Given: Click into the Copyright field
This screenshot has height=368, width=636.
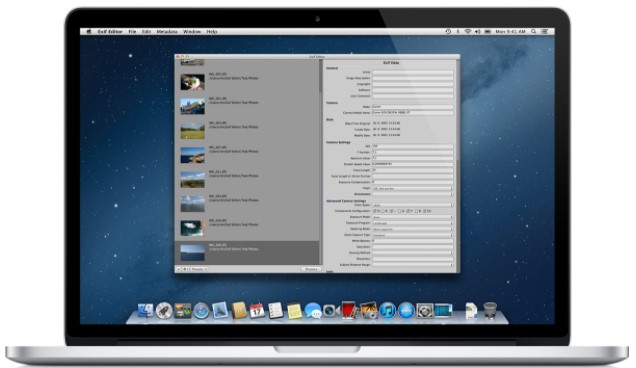Looking at the screenshot, I should tap(413, 84).
